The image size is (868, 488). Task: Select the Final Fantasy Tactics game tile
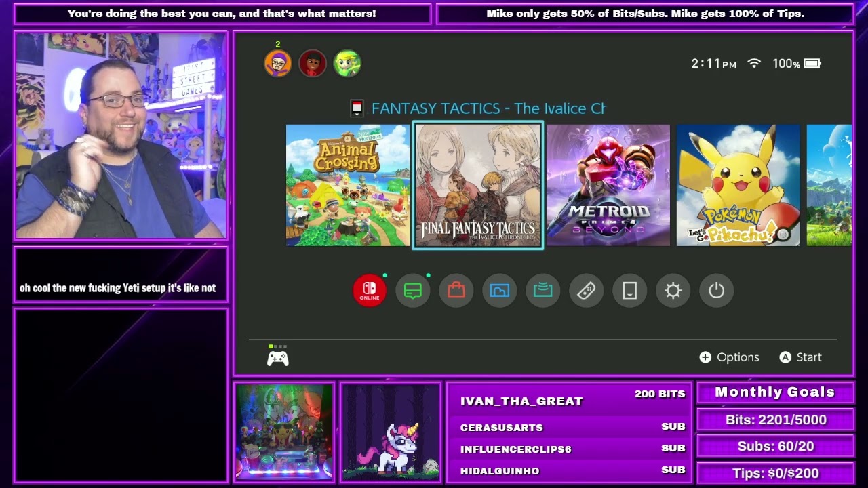tap(478, 185)
